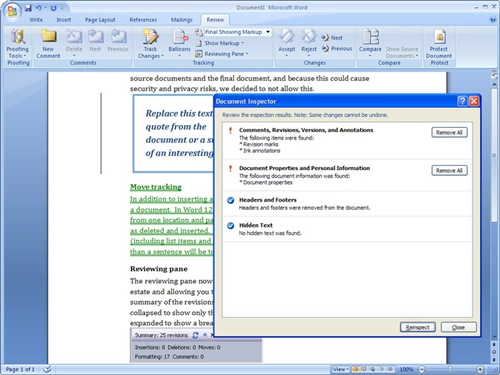
Task: Open the Proofing Tools menu
Action: [18, 44]
